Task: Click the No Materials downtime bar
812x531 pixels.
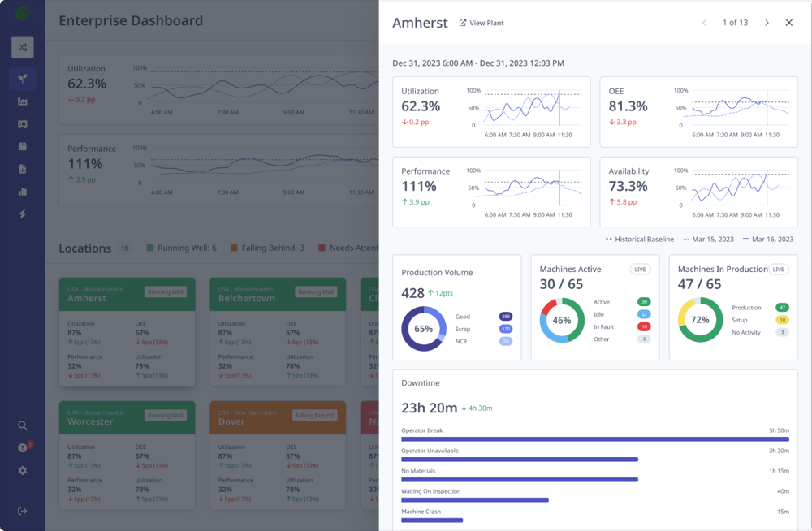Action: point(520,480)
